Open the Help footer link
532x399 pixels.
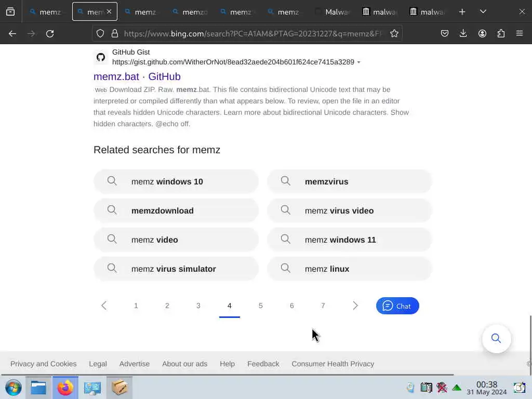227,364
